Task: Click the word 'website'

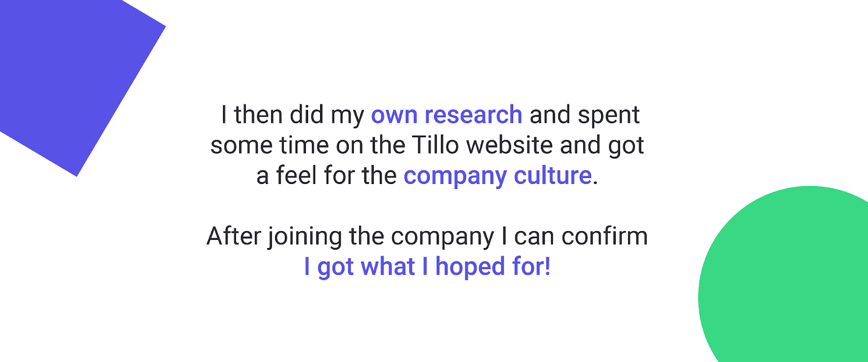Action: 509,145
